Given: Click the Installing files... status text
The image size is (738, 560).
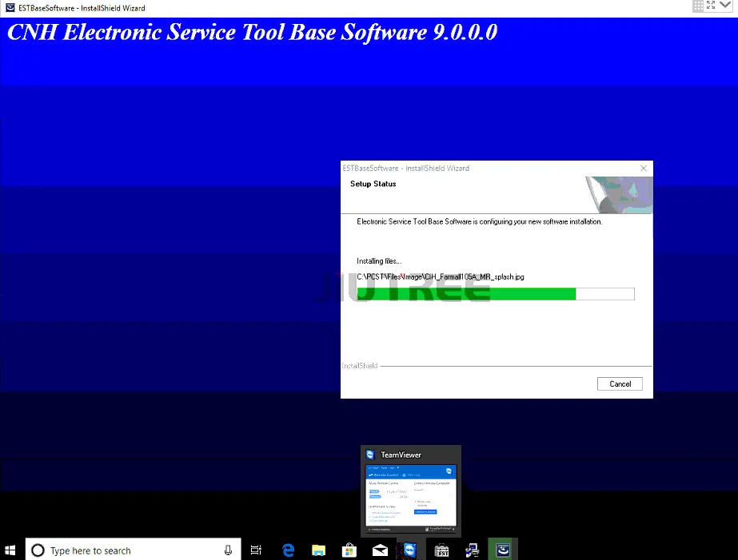Looking at the screenshot, I should tap(379, 261).
